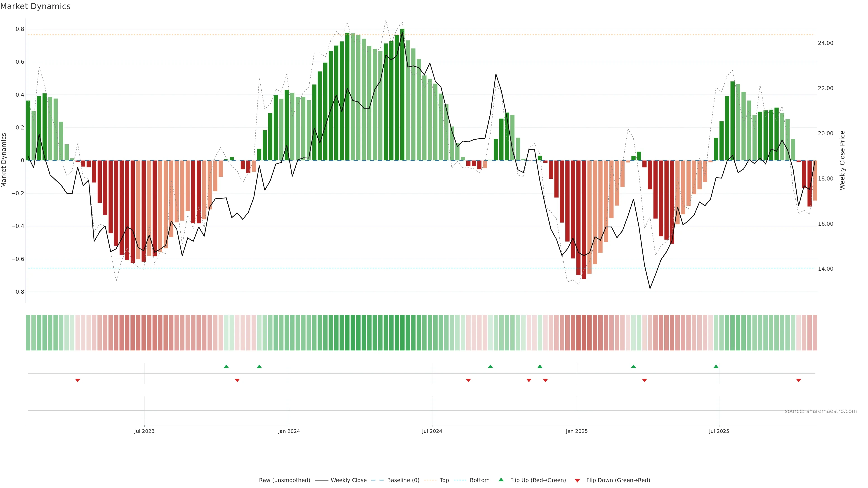Click the leftmost green Flip Up triangle marker
Screen dimensions: 868x488
(226, 366)
